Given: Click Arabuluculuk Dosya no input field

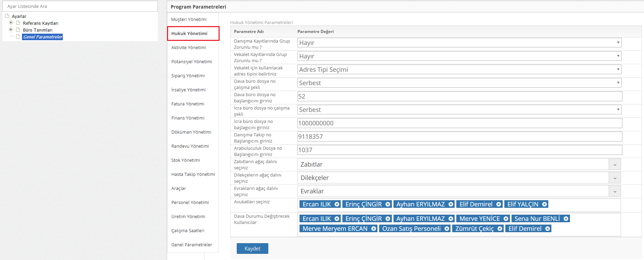Looking at the screenshot, I should click(459, 150).
